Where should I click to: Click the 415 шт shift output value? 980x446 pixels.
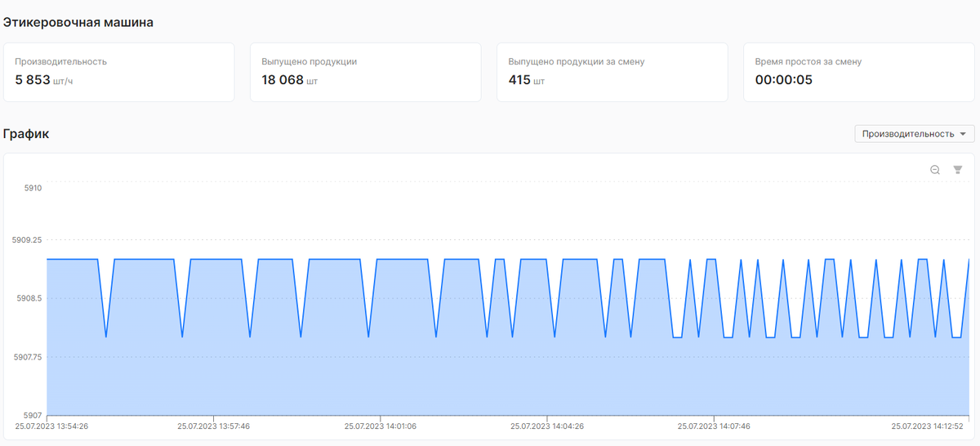tap(526, 80)
